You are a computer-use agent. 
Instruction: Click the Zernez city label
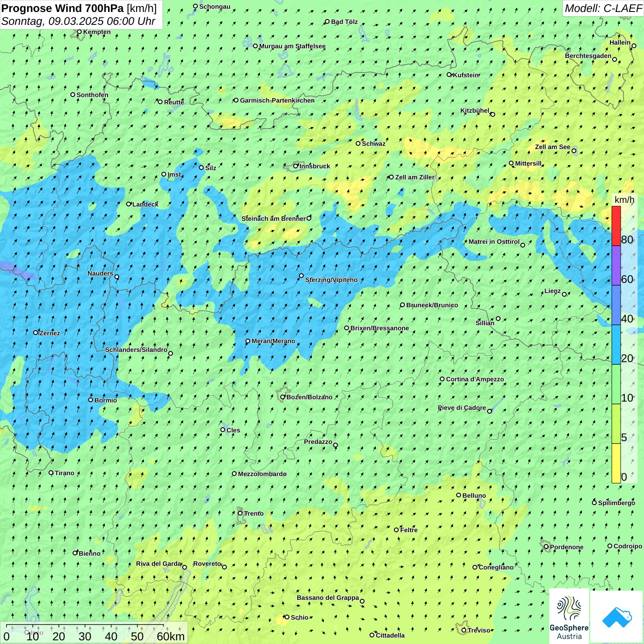tap(50, 333)
